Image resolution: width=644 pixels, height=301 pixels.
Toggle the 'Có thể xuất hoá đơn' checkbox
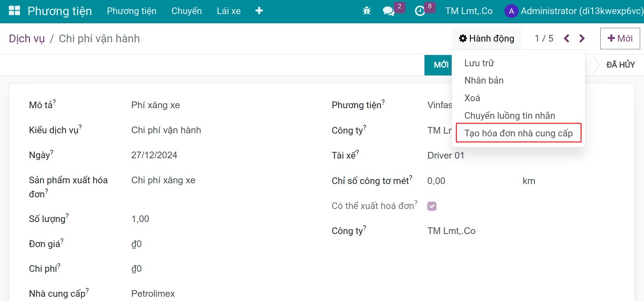[x=432, y=206]
